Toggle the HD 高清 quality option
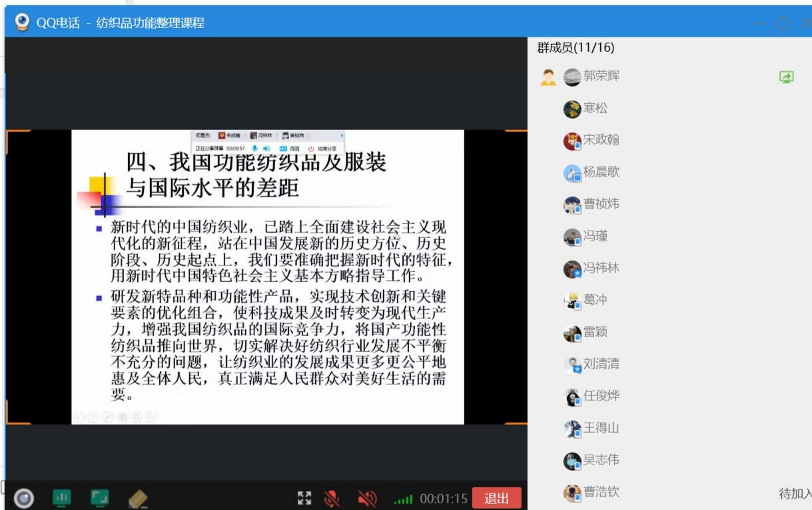 point(288,148)
